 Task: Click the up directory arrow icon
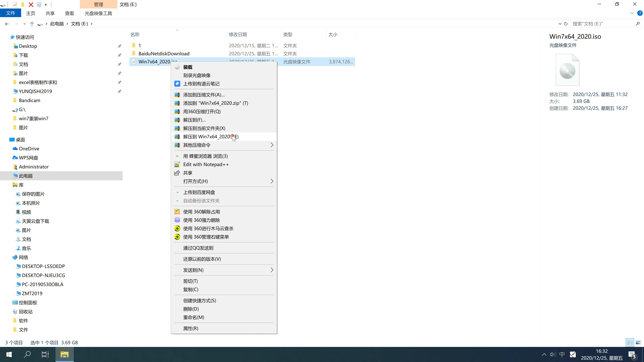pyautogui.click(x=32, y=23)
